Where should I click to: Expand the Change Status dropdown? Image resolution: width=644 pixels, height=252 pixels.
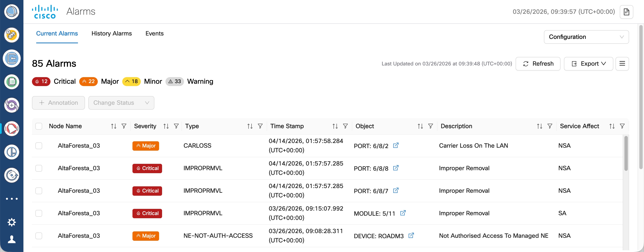point(121,103)
